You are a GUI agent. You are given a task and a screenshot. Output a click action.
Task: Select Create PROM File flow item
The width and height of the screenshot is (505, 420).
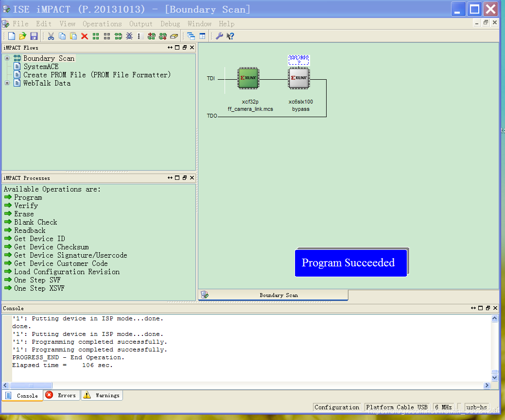(x=97, y=75)
